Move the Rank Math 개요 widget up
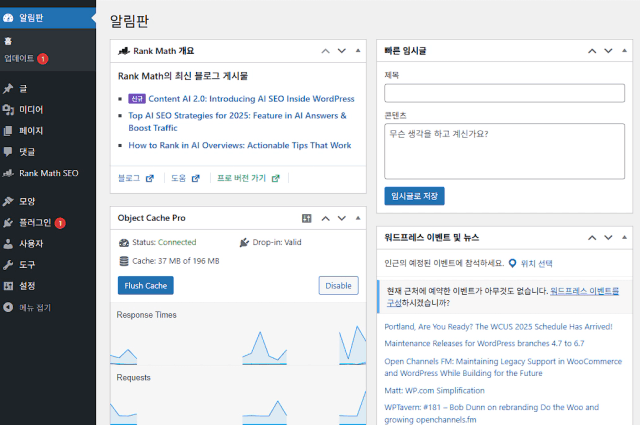This screenshot has height=425, width=640. tap(325, 51)
